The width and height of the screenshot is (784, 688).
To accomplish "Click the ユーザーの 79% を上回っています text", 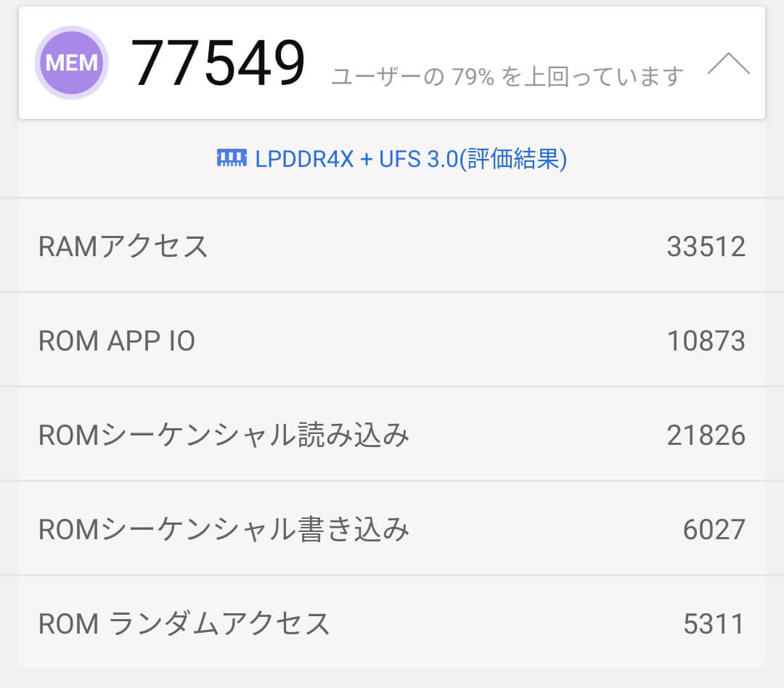I will [507, 77].
